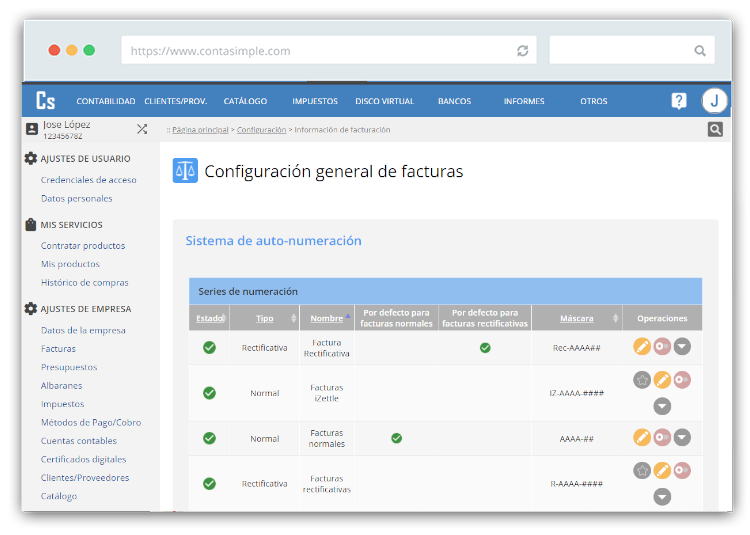Viewport: 750px width, 535px height.
Task: Open Credenciales de acceso in sidebar
Action: click(x=88, y=180)
